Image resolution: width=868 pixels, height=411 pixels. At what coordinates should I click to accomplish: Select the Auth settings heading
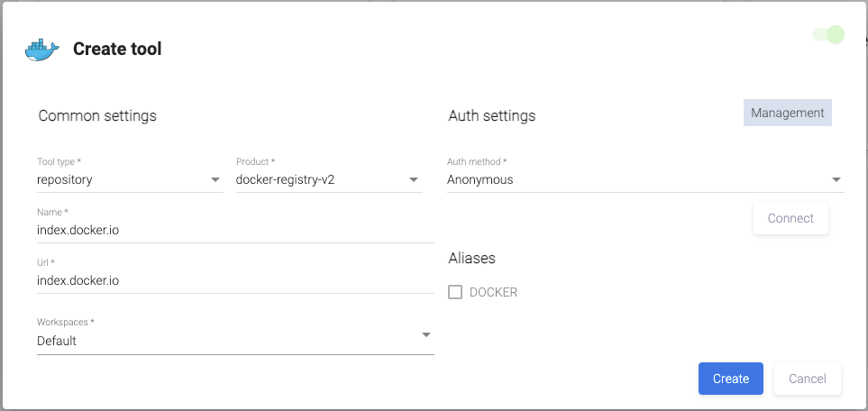pyautogui.click(x=491, y=115)
